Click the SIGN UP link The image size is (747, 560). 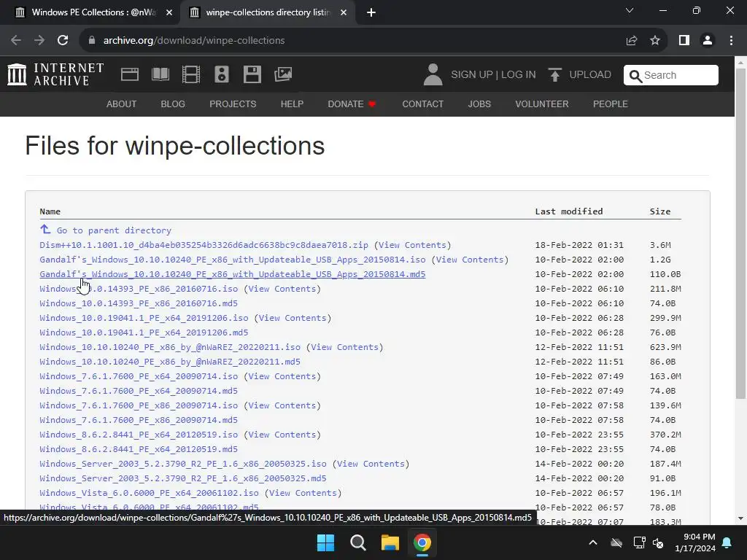(x=472, y=75)
